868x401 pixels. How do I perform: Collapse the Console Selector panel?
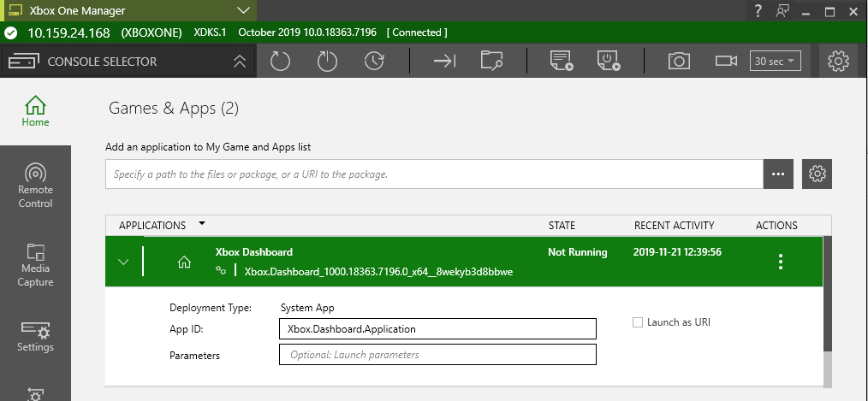[239, 62]
